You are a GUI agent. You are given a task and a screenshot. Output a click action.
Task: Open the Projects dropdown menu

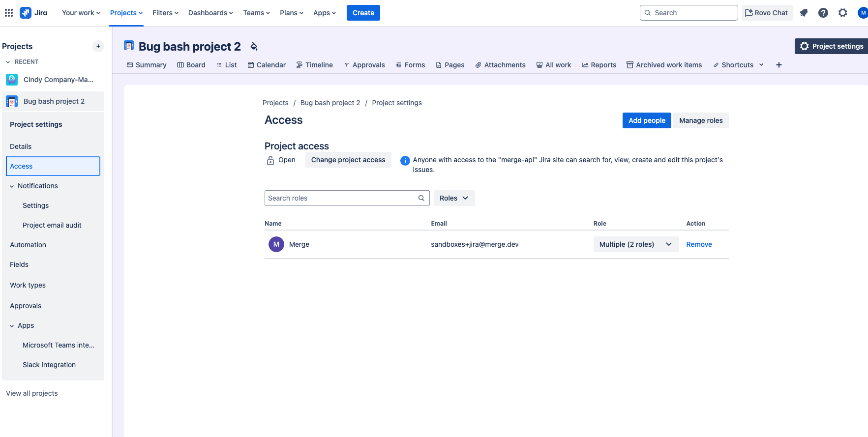(126, 13)
